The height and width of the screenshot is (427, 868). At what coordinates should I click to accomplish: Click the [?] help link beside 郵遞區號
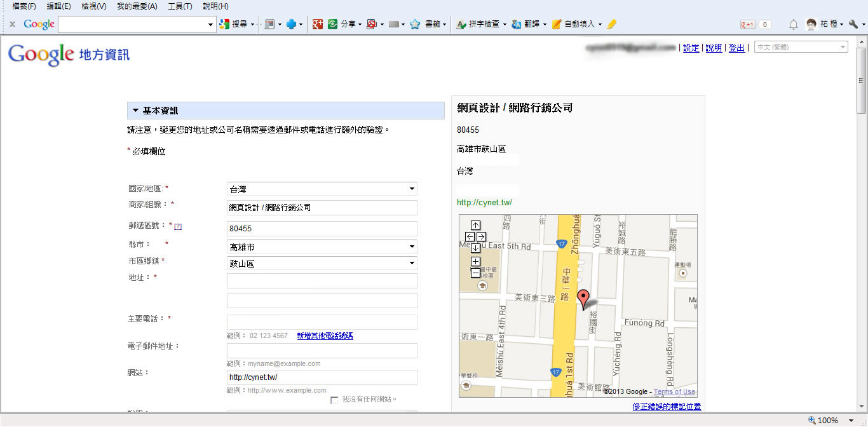[x=178, y=226]
